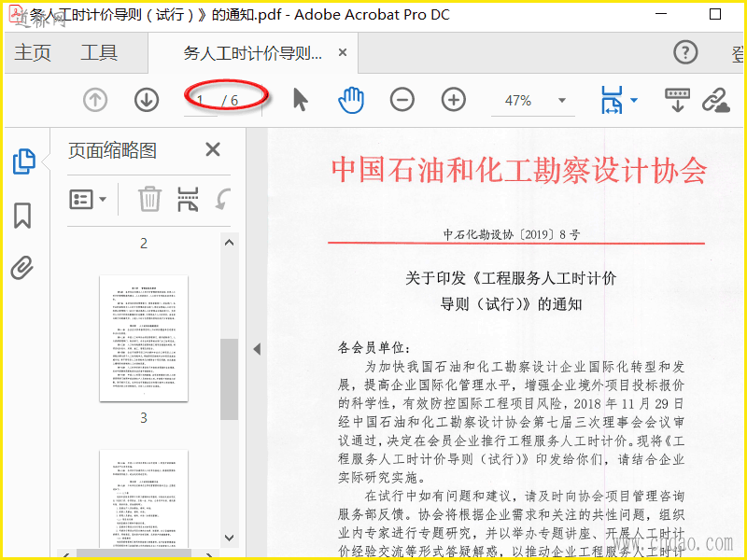Click heading line 导则（试行）》的通知
This screenshot has height=560, width=747.
click(x=511, y=304)
